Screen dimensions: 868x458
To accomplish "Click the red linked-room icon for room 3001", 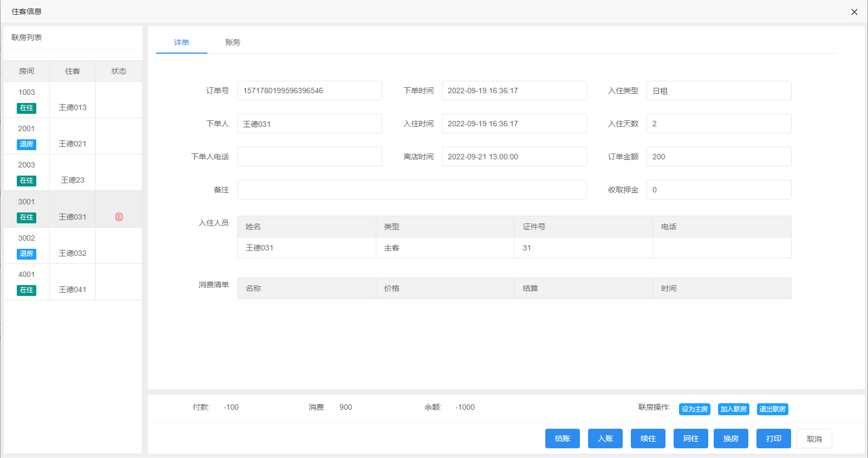I will pos(119,217).
